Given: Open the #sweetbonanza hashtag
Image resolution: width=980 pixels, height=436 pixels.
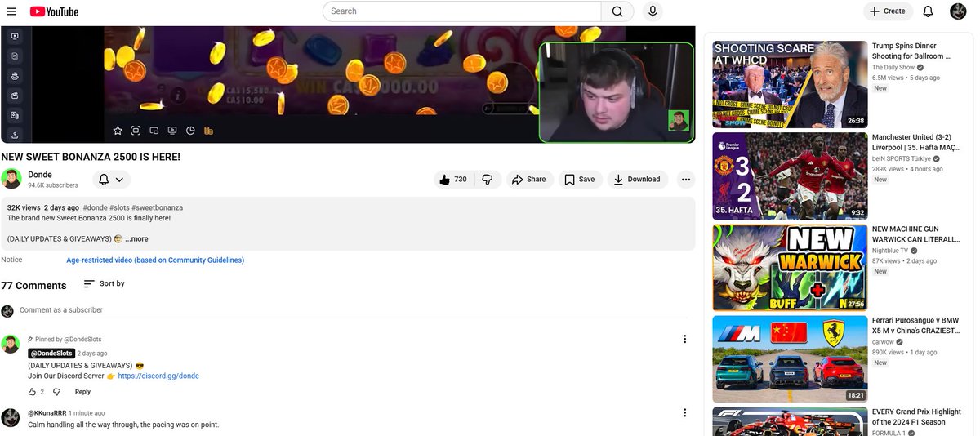Looking at the screenshot, I should (x=157, y=208).
